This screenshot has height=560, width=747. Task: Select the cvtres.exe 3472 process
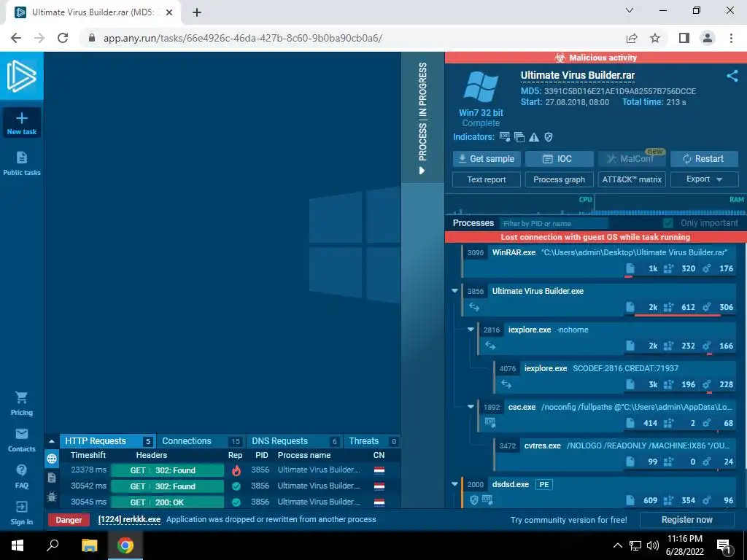click(x=614, y=454)
